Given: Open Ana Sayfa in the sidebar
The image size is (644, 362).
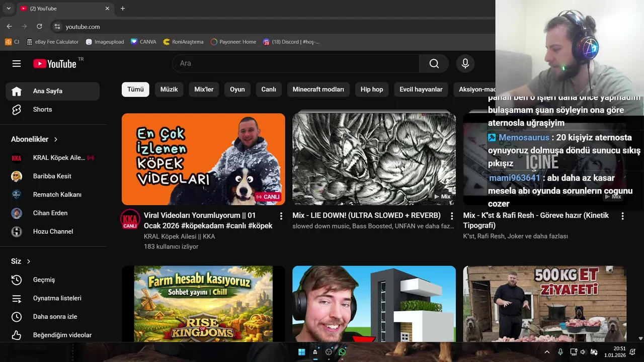Looking at the screenshot, I should (53, 91).
